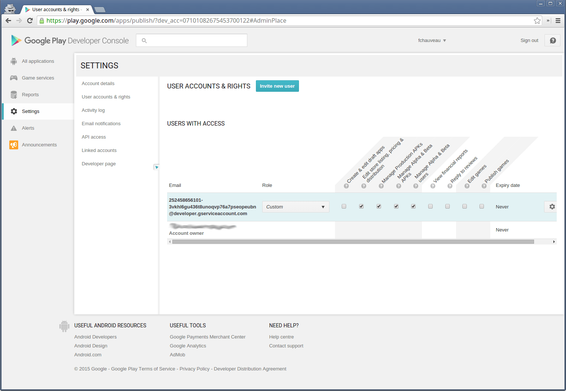
Task: Open the gear settings for the service account row
Action: (552, 207)
